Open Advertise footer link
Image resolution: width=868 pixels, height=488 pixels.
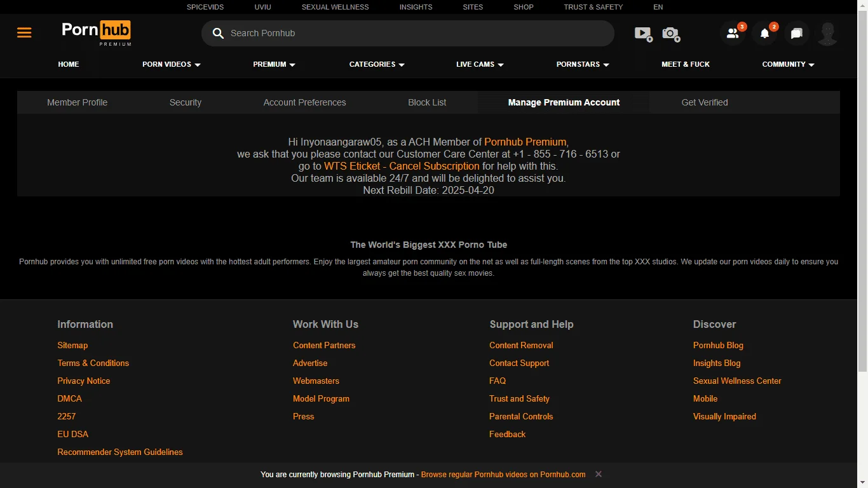coord(310,363)
